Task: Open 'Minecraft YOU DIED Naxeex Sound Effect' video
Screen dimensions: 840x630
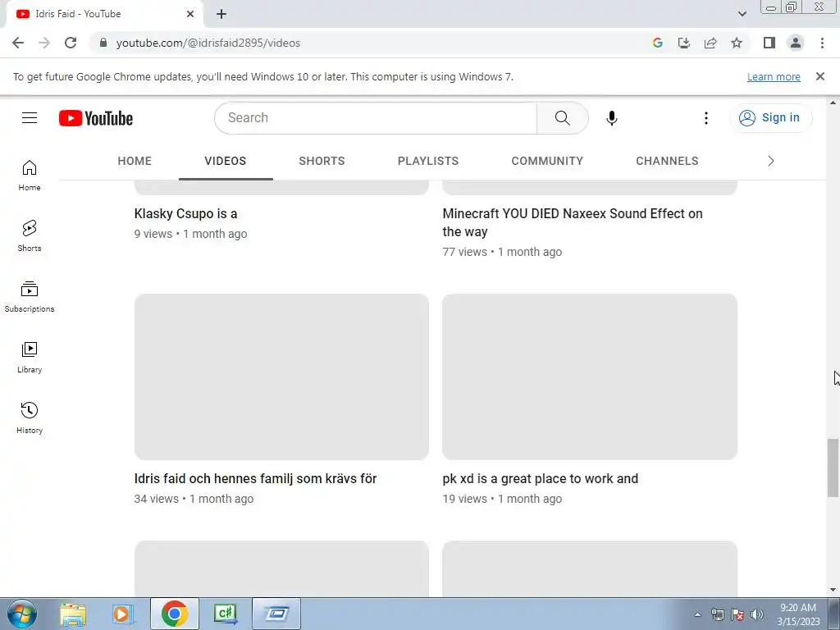Action: tap(573, 222)
